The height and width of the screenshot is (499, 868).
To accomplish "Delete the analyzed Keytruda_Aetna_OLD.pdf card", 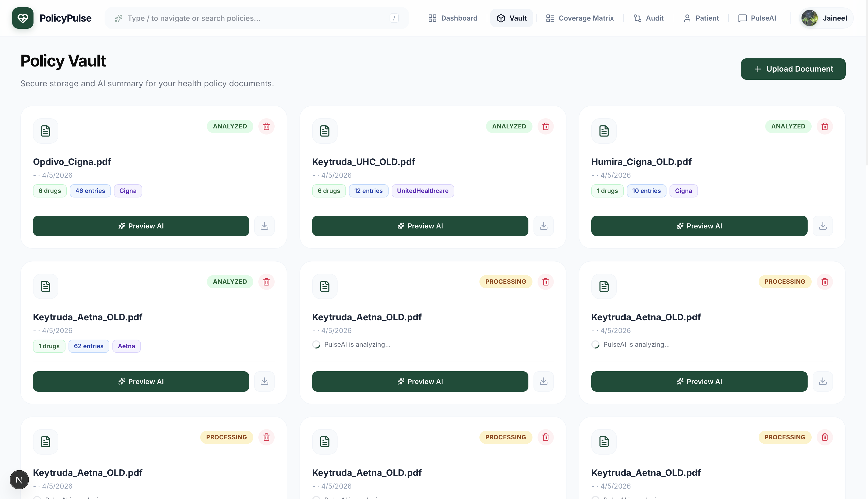I will (266, 282).
